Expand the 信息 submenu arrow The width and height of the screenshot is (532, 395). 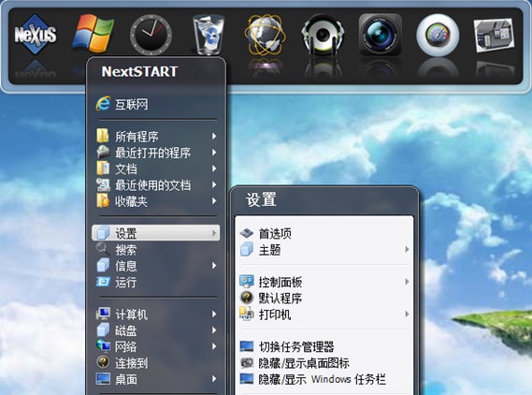coord(214,265)
